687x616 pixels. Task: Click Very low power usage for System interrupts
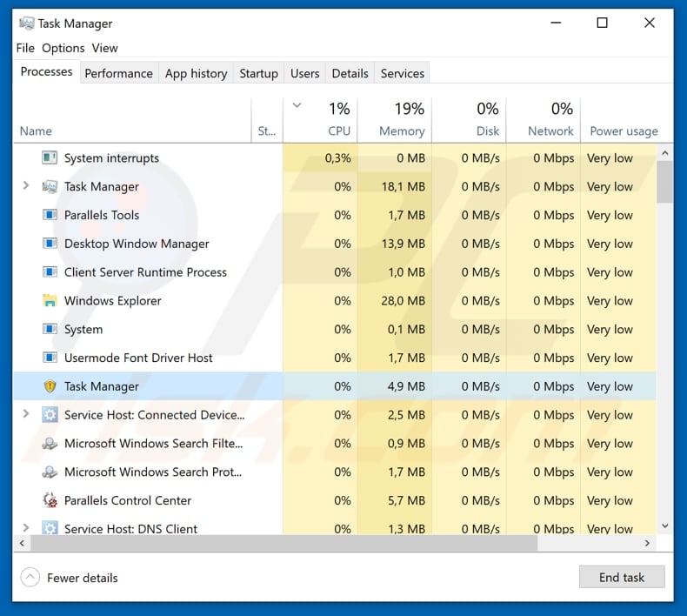[610, 158]
